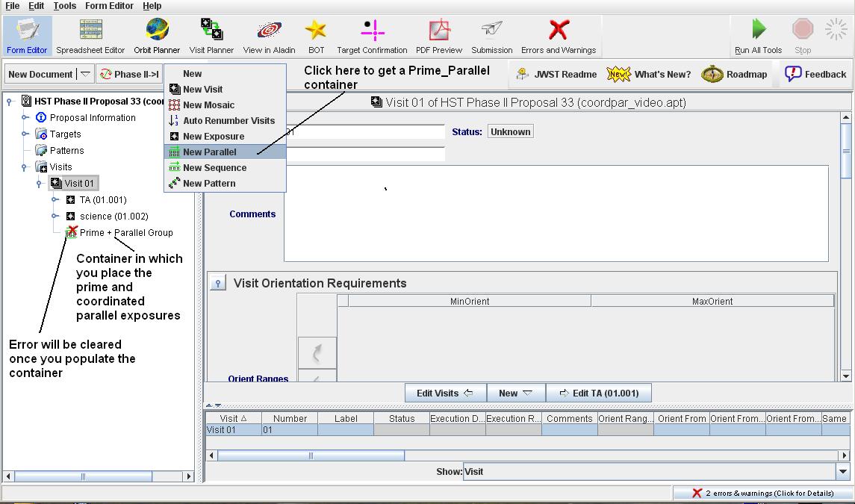855x504 pixels.
Task: Select New Parallel in the menu
Action: coord(225,152)
